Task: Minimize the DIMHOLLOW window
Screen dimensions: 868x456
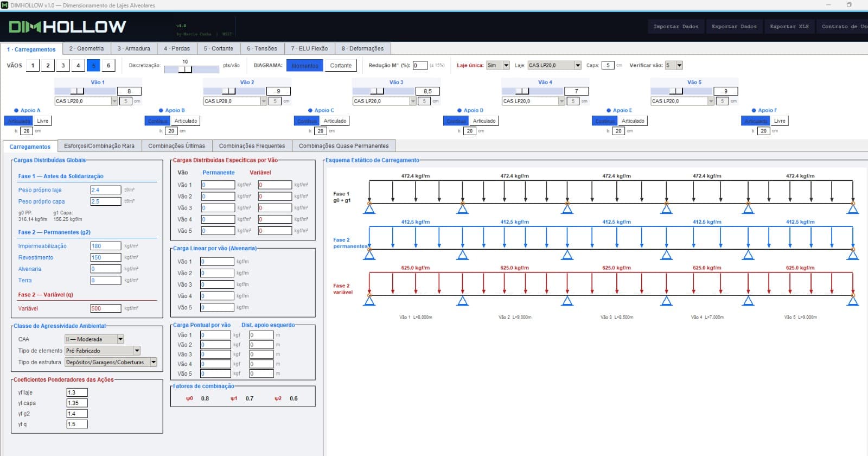Action: click(828, 5)
